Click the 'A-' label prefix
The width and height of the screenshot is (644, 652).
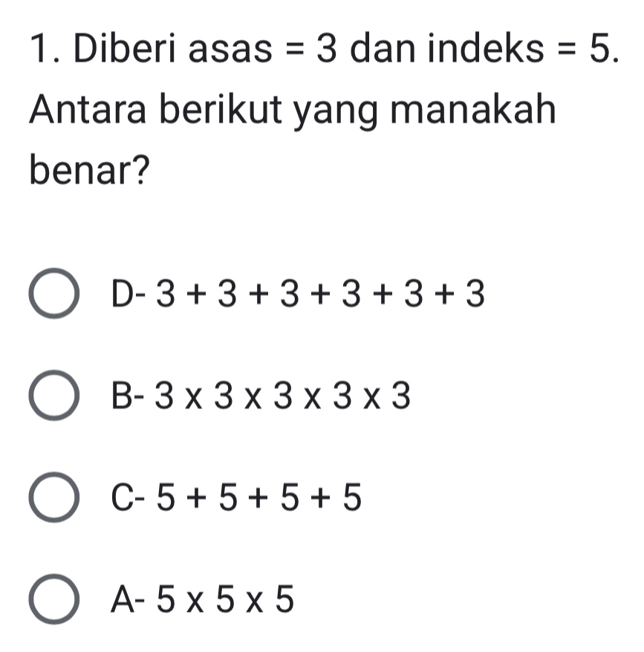pos(129,599)
